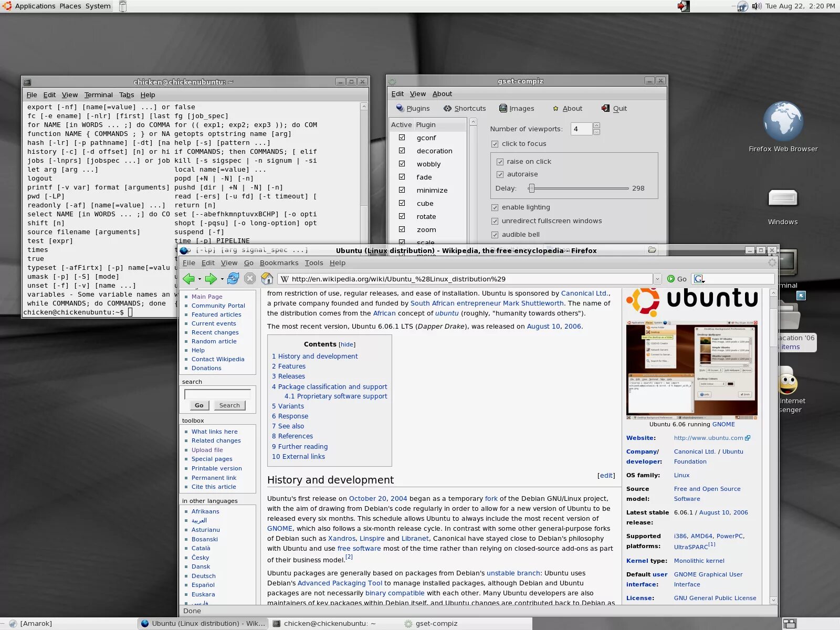Open History and development contents link
The height and width of the screenshot is (630, 840).
315,356
